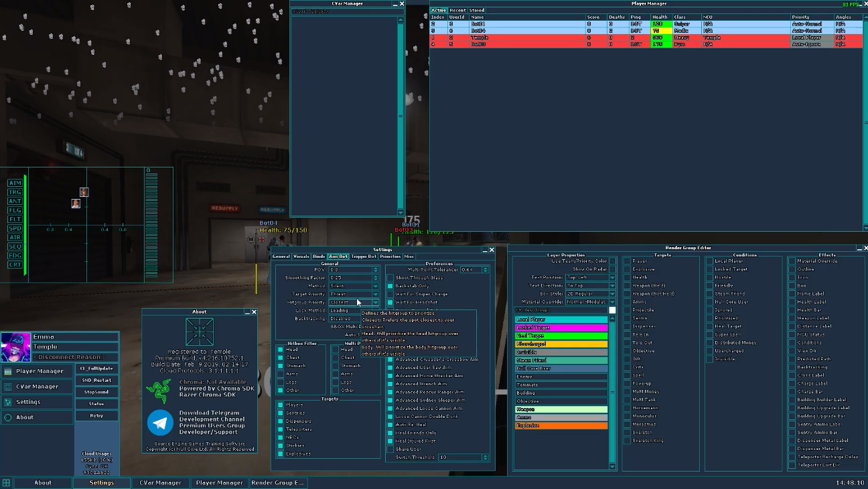
Task: Open the Box Style dropdown
Action: [x=591, y=293]
